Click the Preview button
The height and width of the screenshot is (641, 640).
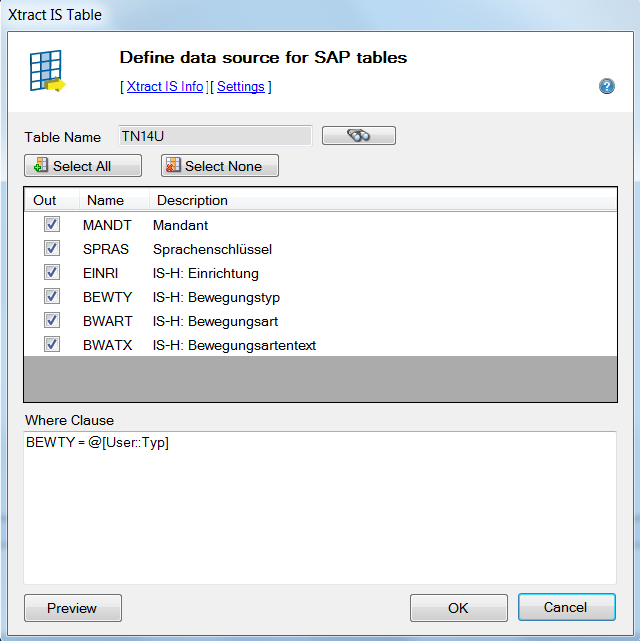[73, 608]
